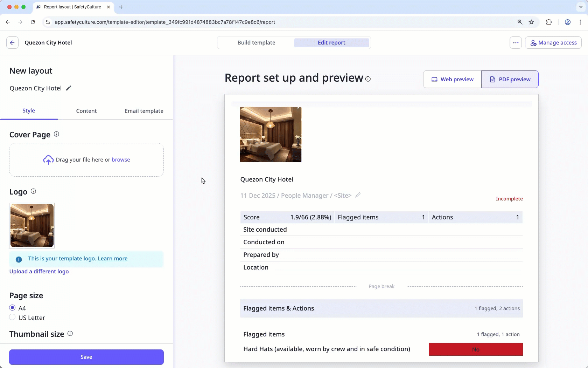
Task: Click the Site conducted row
Action: pos(381,230)
